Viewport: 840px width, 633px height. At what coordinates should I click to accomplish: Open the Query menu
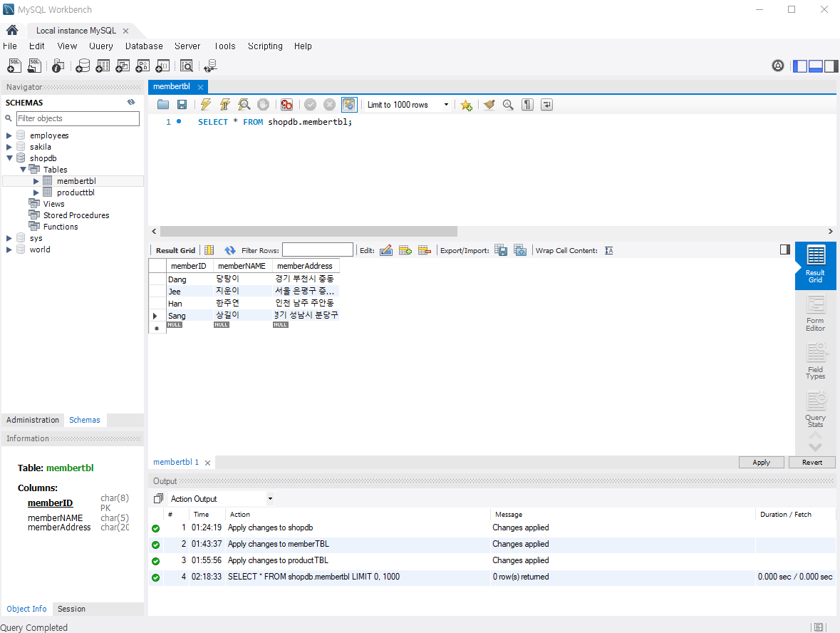pos(100,46)
